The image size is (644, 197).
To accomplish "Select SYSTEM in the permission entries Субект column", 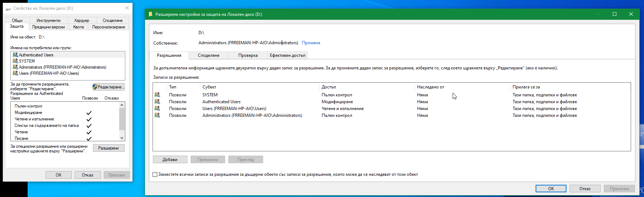I will (x=210, y=95).
